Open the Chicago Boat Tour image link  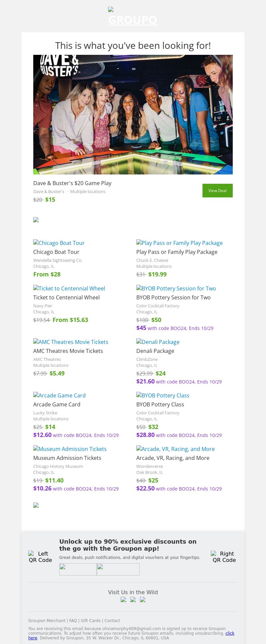coord(59,243)
